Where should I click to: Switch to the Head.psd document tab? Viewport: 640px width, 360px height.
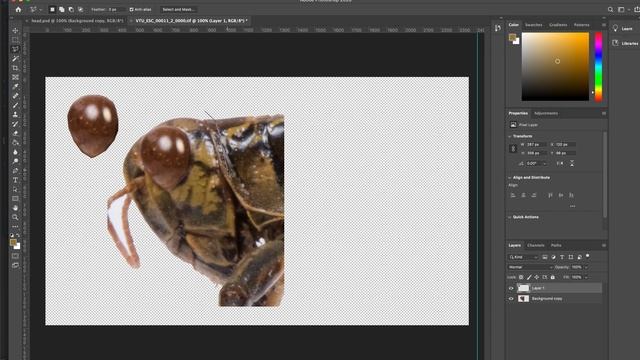(77, 20)
